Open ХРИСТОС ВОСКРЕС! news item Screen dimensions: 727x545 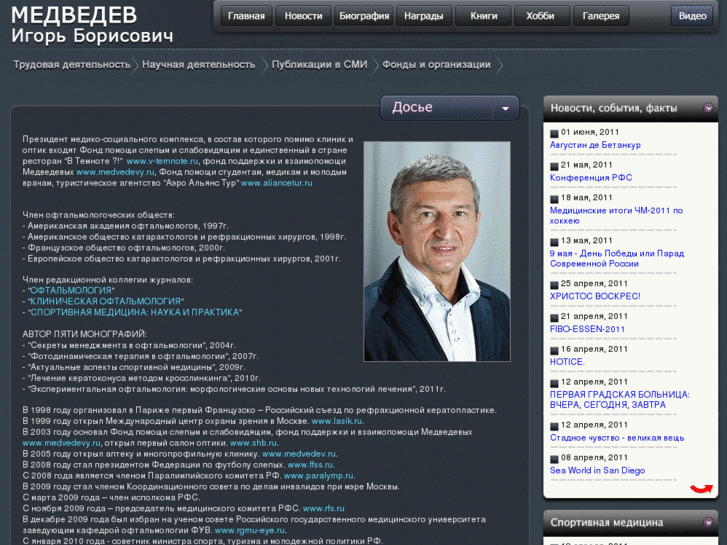[595, 296]
